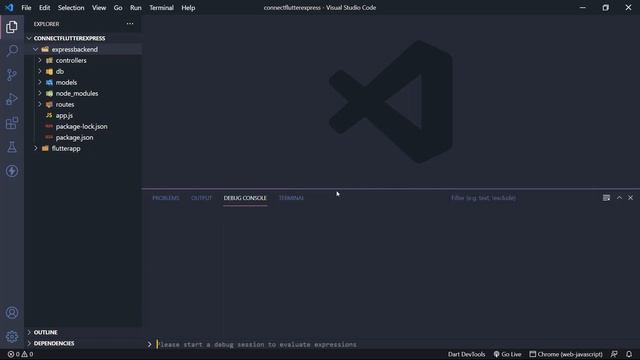Open the Explorer view in activity bar
Viewport: 640px width, 360px height.
(x=12, y=27)
